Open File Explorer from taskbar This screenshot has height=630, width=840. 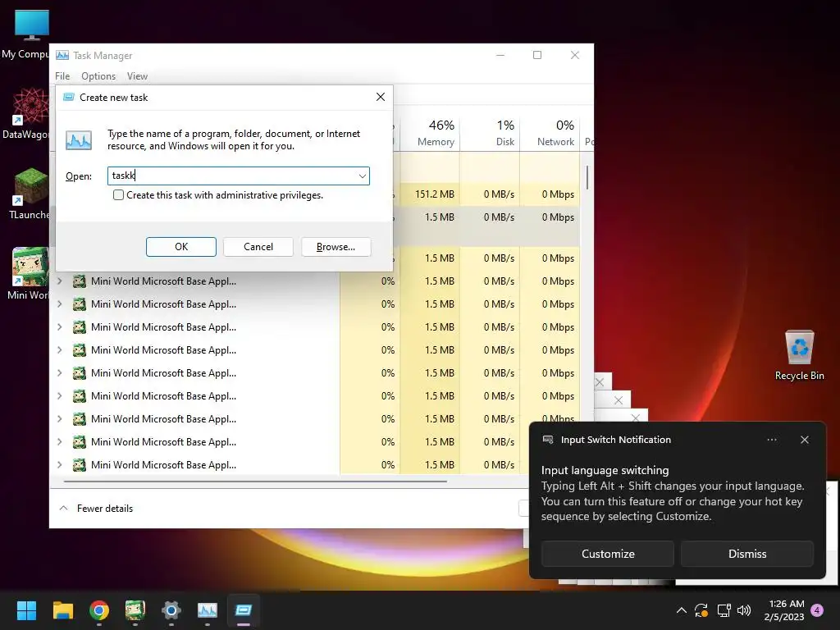[62, 610]
